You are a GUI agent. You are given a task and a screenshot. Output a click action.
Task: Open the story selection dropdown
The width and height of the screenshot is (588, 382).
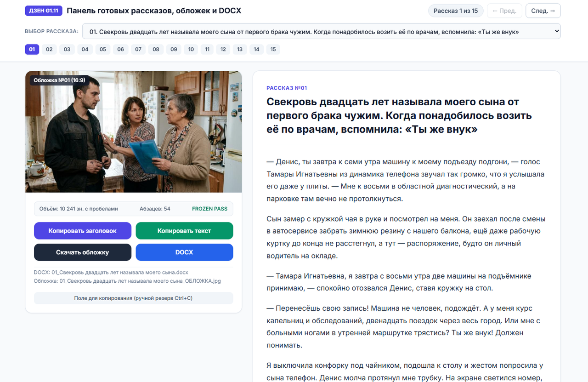click(321, 31)
